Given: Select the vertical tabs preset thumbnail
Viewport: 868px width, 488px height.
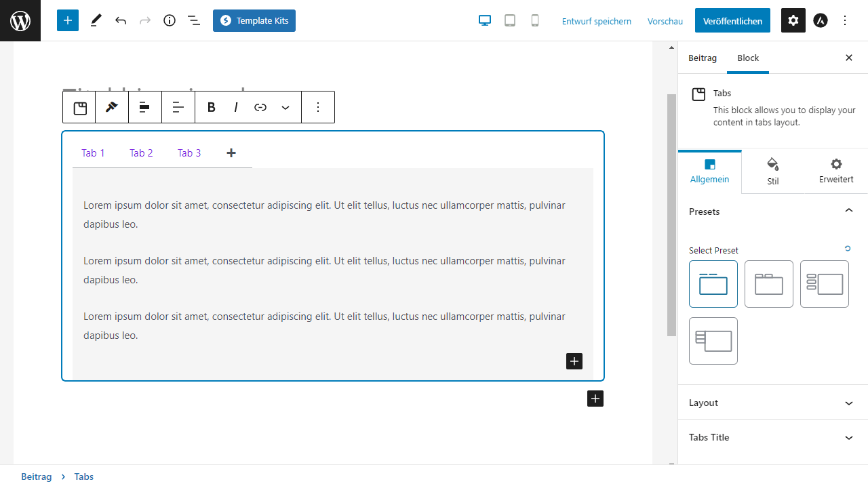Looking at the screenshot, I should (825, 284).
